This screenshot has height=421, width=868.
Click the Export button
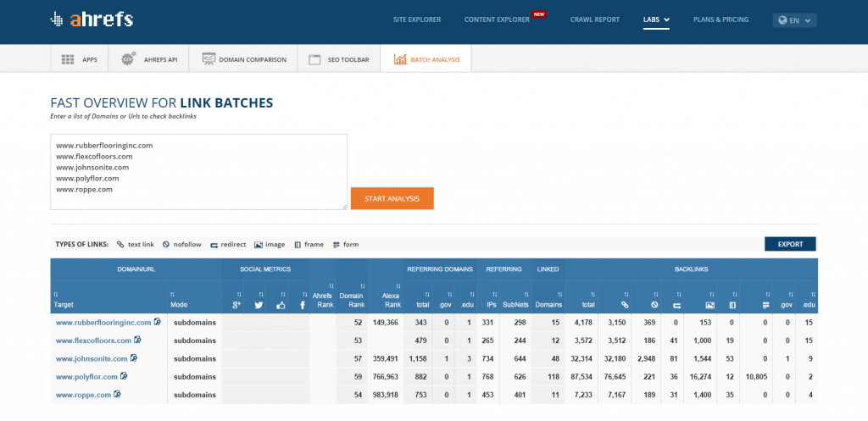pyautogui.click(x=790, y=244)
